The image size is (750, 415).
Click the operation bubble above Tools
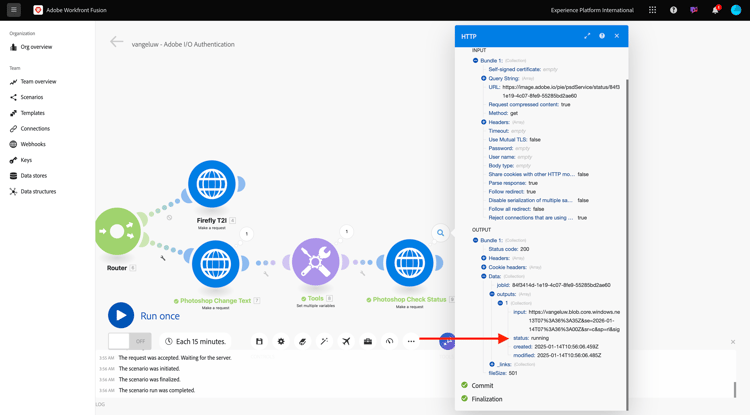[347, 232]
